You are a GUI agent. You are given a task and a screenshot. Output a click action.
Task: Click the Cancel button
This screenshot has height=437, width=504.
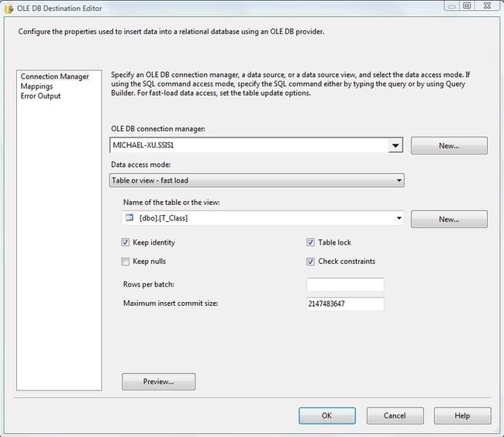(395, 416)
